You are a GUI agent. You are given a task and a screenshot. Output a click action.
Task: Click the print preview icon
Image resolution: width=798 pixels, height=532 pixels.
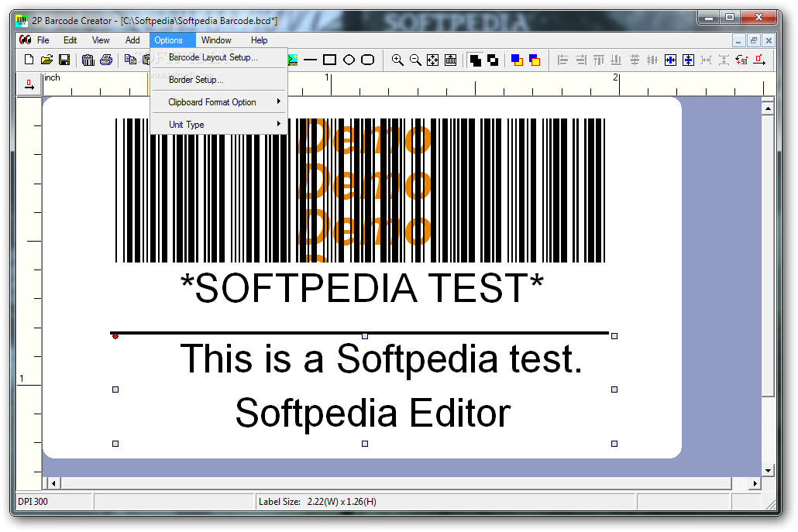pos(88,60)
